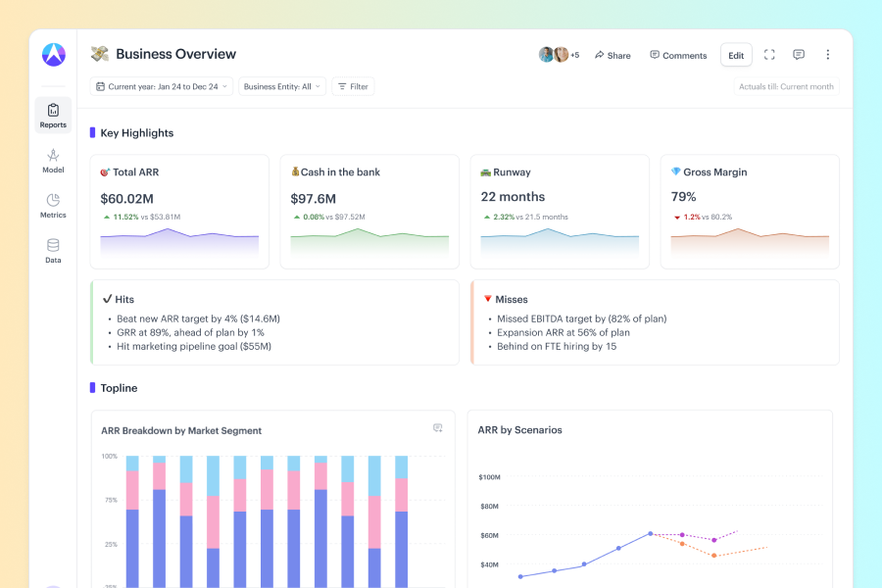Click the app logo in the sidebar
The width and height of the screenshot is (882, 588).
point(53,55)
